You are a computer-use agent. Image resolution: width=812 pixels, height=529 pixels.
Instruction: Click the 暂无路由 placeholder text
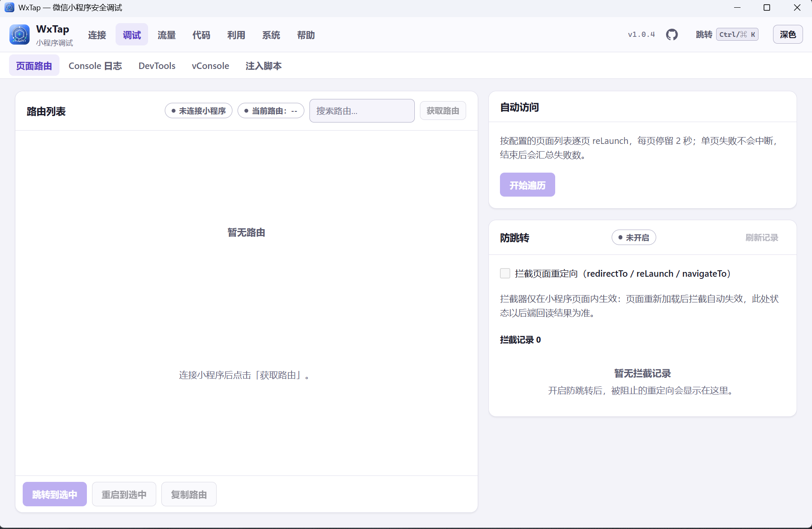pos(247,232)
